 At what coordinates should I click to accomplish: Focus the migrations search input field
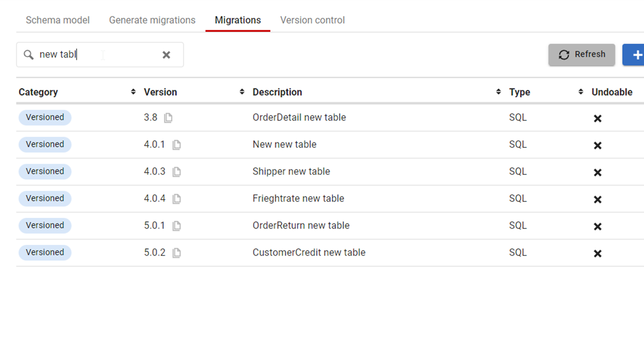[x=94, y=55]
